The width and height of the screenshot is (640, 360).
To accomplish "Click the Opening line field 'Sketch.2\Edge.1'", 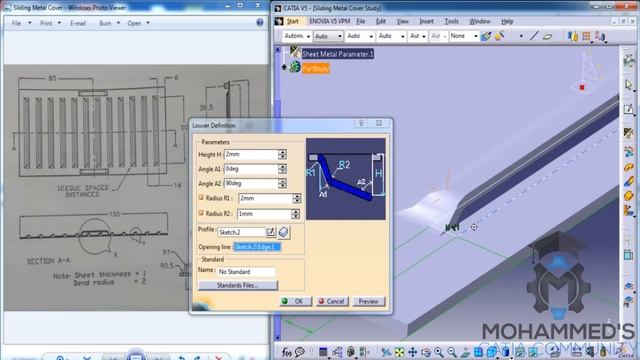I will point(257,247).
